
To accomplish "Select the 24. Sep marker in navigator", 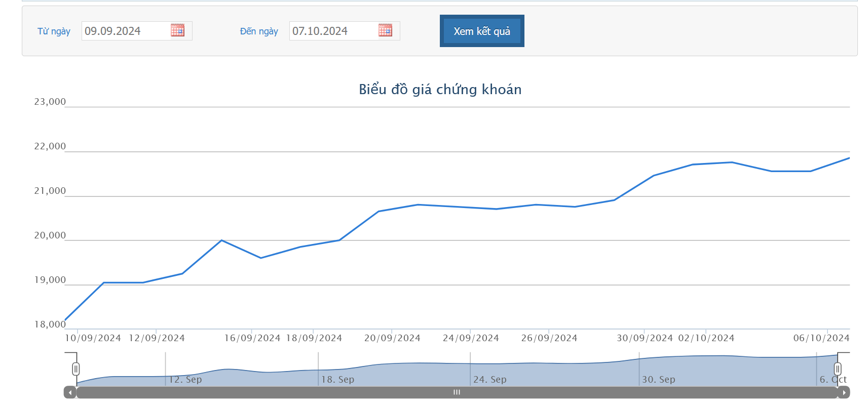I will point(490,379).
